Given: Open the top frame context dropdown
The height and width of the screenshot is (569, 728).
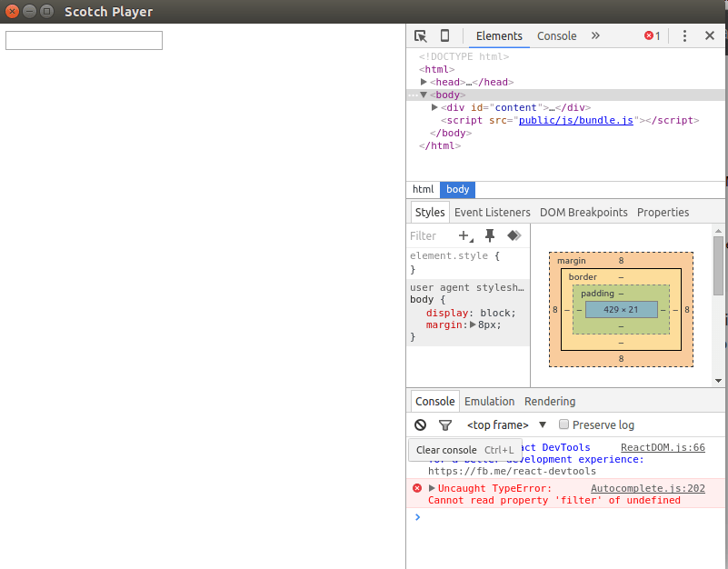Looking at the screenshot, I should pyautogui.click(x=506, y=425).
